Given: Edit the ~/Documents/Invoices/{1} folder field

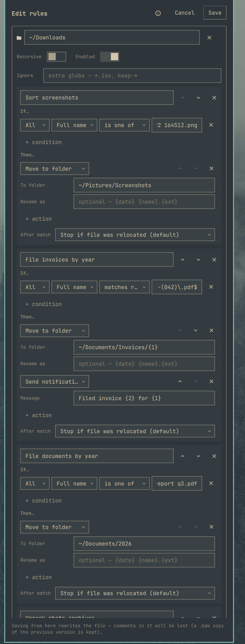Looking at the screenshot, I should click(x=144, y=347).
